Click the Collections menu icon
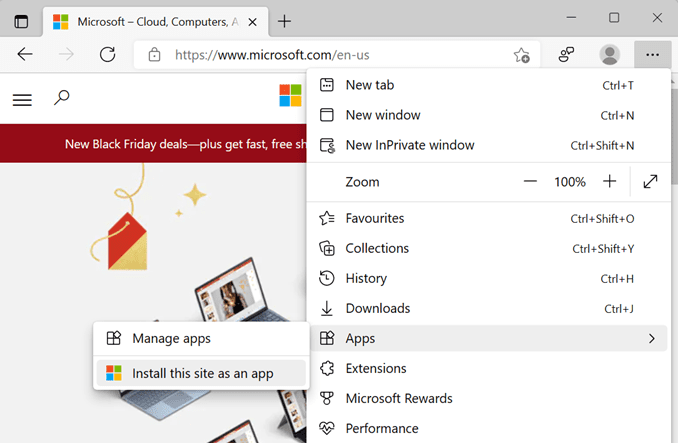The image size is (678, 443). (327, 249)
